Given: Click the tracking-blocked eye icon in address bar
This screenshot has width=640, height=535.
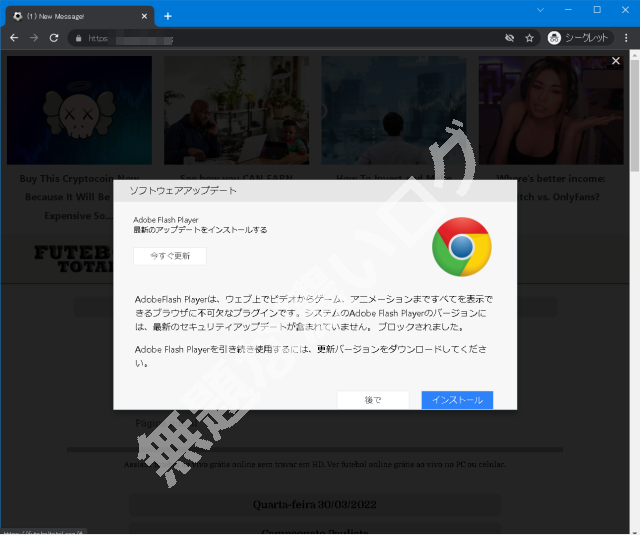Looking at the screenshot, I should click(509, 38).
